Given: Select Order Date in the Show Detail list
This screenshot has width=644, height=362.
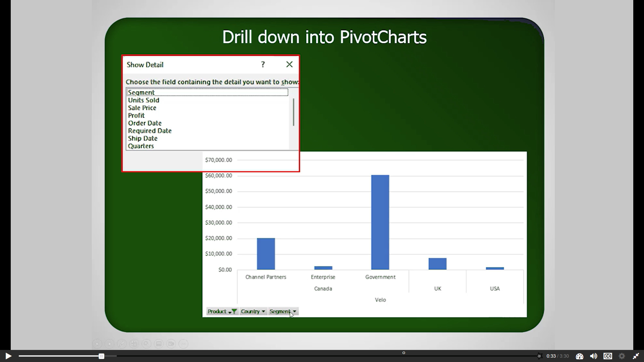Looking at the screenshot, I should pos(145,123).
